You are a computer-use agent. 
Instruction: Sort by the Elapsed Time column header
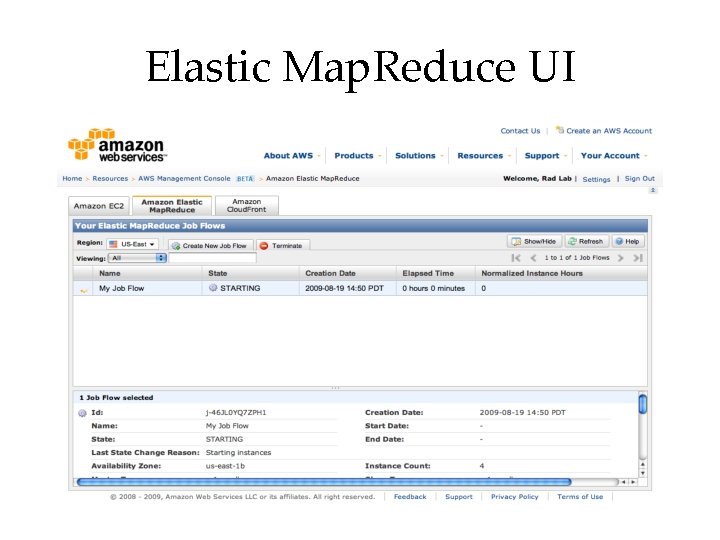436,273
